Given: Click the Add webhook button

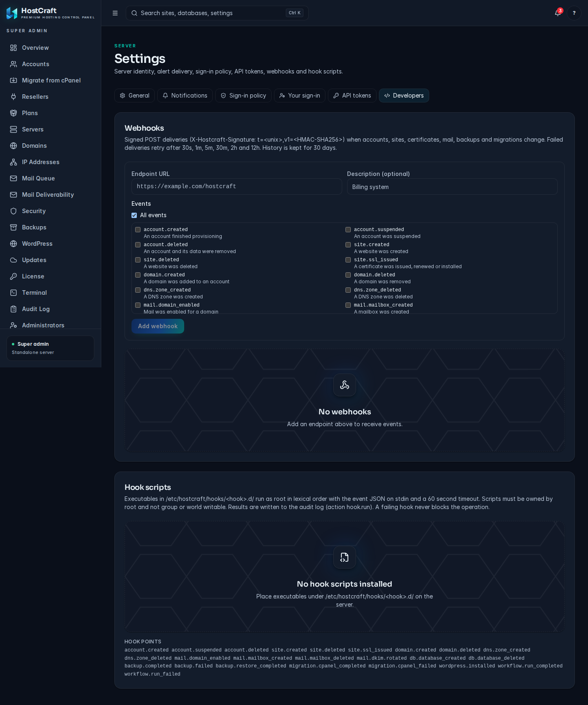Looking at the screenshot, I should click(x=158, y=326).
